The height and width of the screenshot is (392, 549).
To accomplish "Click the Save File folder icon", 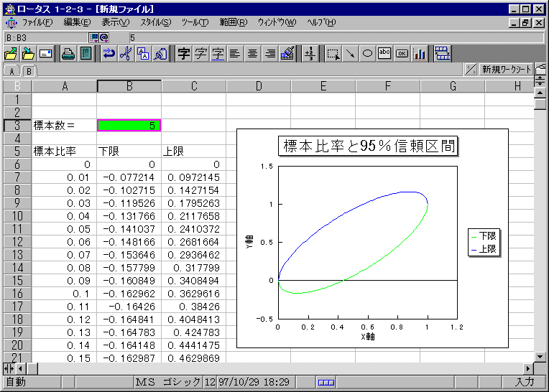I will click(x=28, y=54).
